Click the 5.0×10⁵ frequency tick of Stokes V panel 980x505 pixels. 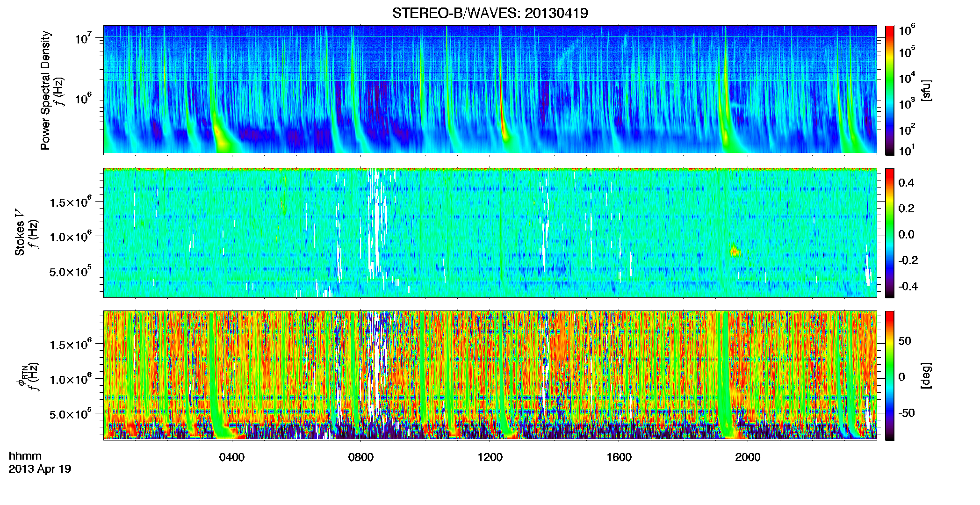(71, 272)
